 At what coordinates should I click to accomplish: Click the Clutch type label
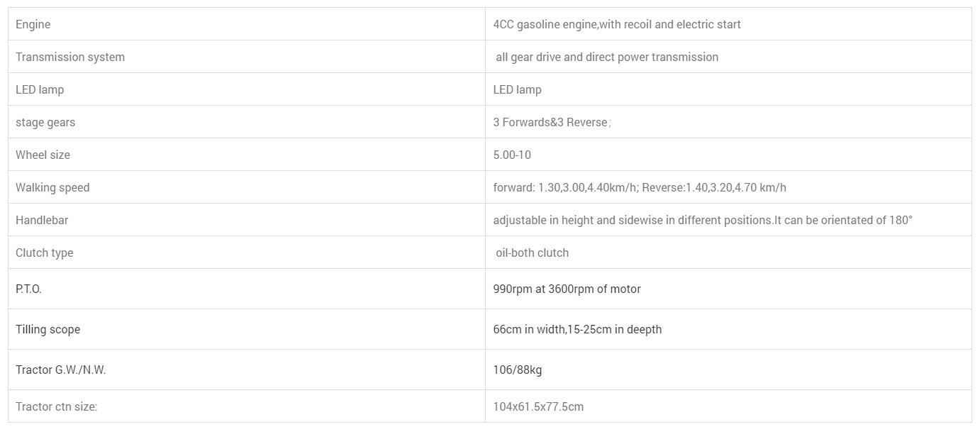[45, 253]
